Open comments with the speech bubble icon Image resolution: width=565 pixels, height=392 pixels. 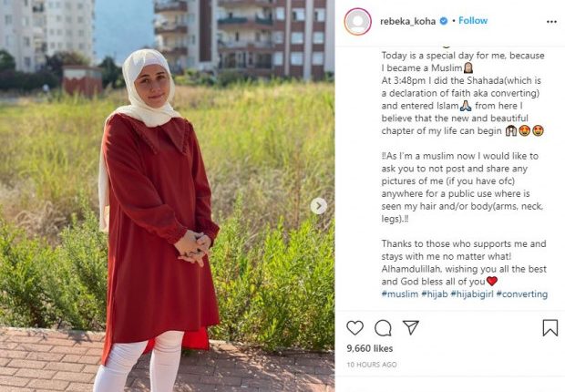click(383, 328)
